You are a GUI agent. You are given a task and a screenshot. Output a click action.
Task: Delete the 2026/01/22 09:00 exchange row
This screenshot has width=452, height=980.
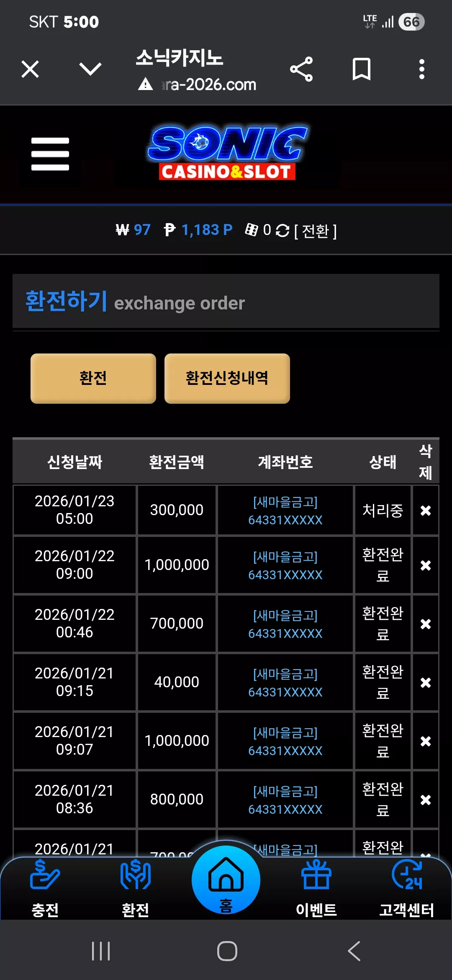(426, 565)
